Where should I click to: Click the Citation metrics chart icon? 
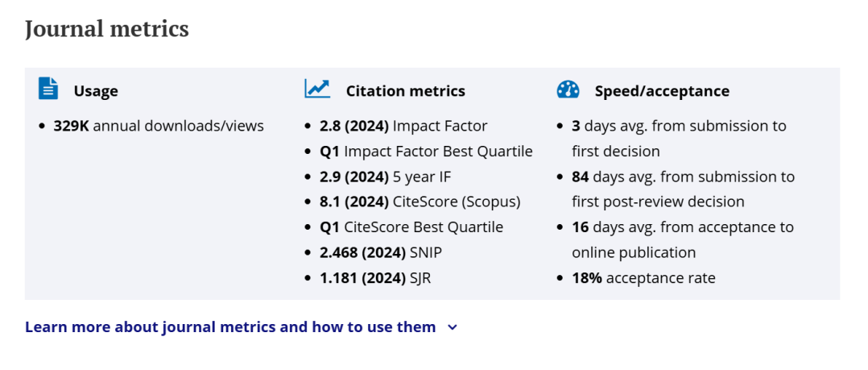[x=317, y=89]
